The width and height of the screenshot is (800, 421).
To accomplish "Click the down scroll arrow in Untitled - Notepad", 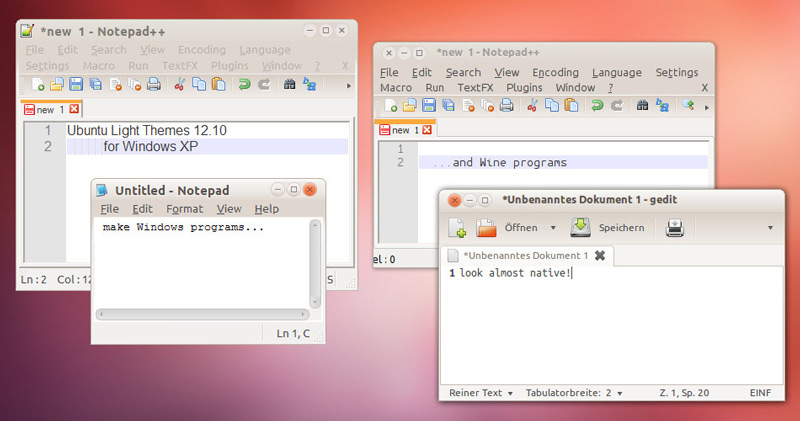I will pos(315,303).
